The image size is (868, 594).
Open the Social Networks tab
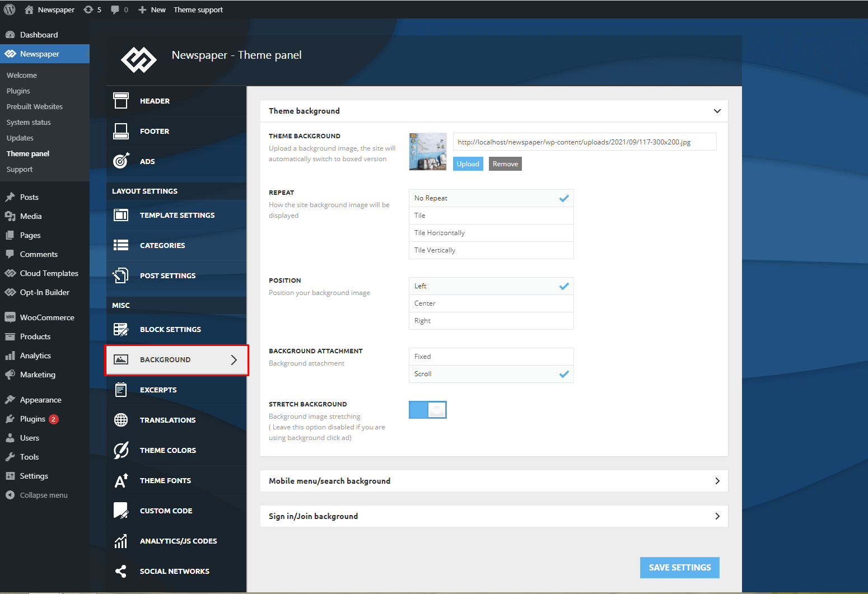[176, 571]
